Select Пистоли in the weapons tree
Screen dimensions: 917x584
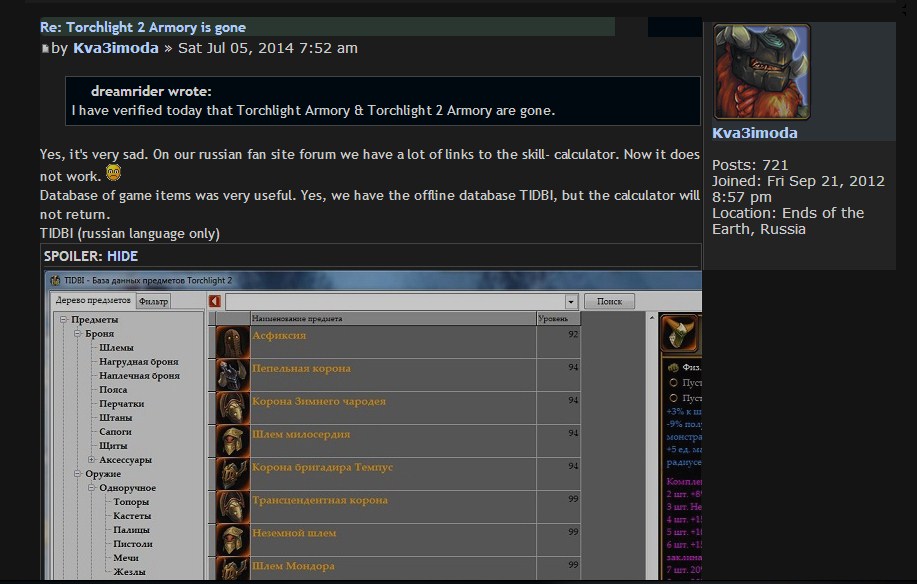tap(133, 544)
